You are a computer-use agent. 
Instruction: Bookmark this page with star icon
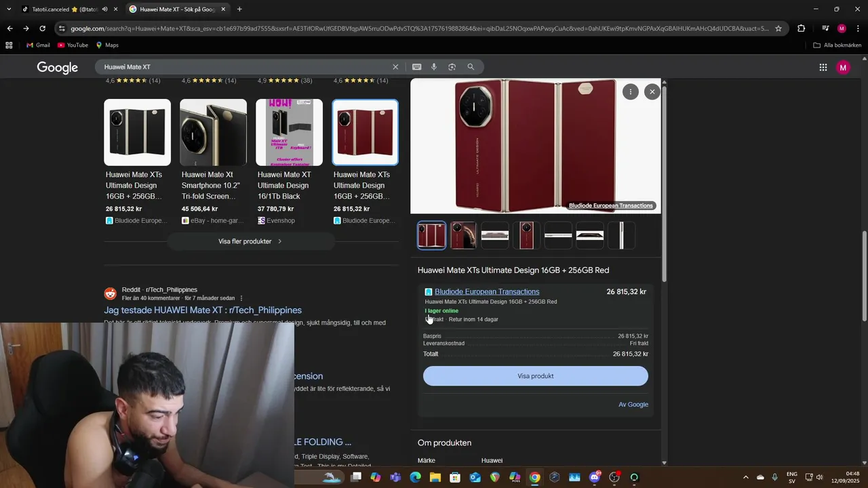778,28
